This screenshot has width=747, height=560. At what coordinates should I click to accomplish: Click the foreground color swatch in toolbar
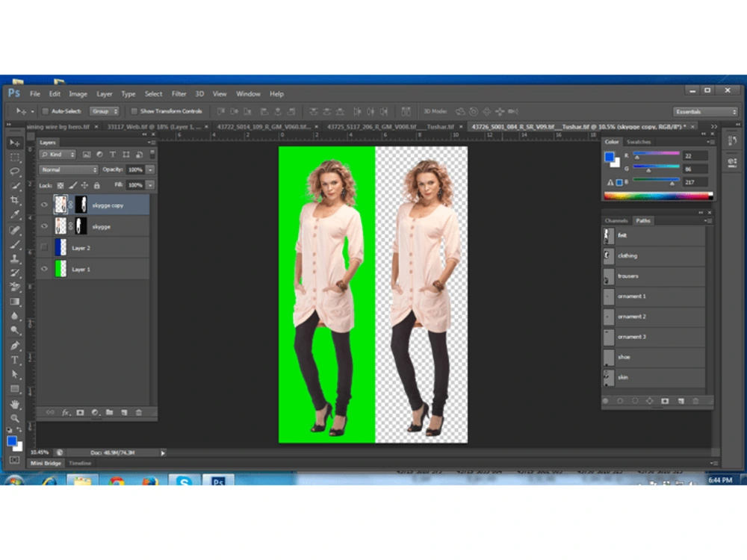pos(12,441)
